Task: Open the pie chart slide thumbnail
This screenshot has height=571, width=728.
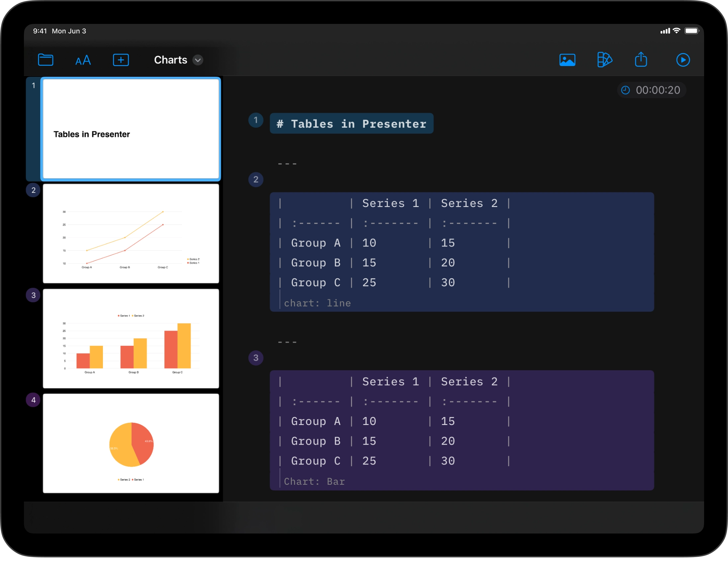Action: click(131, 444)
